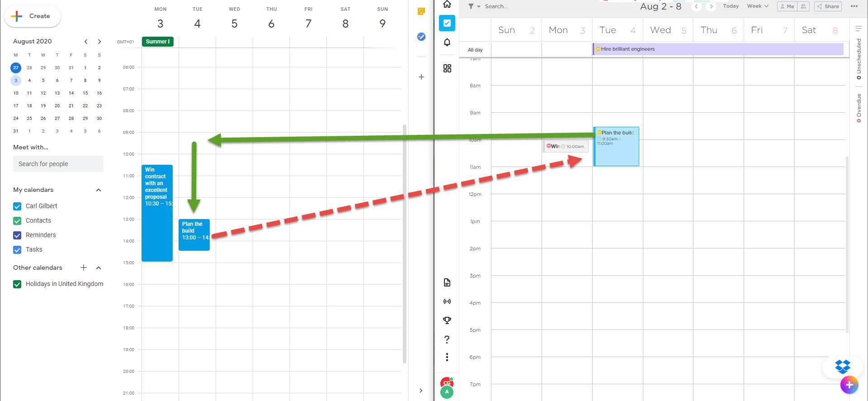Collapse the My calendars section
This screenshot has height=401, width=868.
(99, 190)
